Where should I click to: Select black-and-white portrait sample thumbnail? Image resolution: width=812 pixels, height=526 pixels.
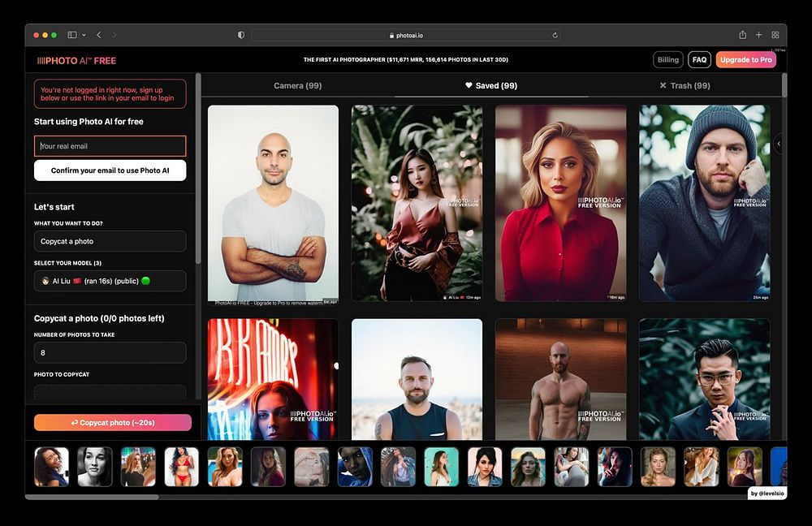click(95, 467)
